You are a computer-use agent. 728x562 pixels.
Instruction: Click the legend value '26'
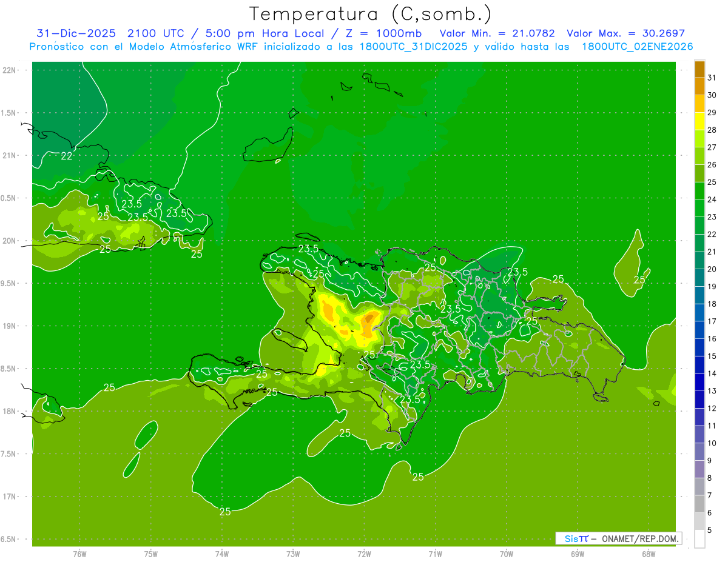[712, 164]
